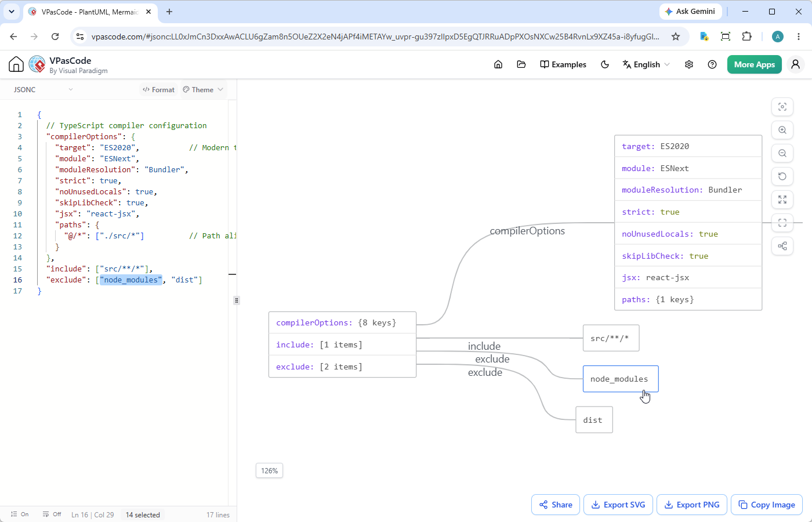Open a new browser tab
Viewport: 812px width, 522px height.
[x=169, y=12]
